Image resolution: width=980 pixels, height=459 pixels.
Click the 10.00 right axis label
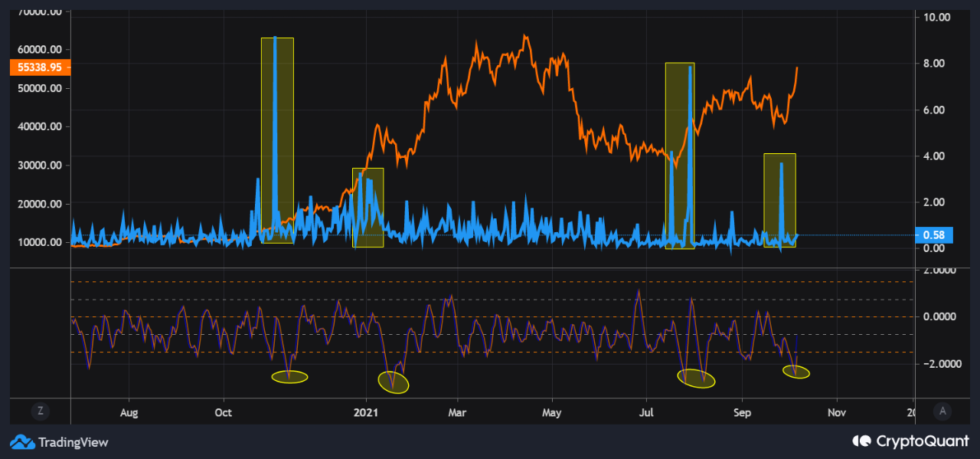937,17
